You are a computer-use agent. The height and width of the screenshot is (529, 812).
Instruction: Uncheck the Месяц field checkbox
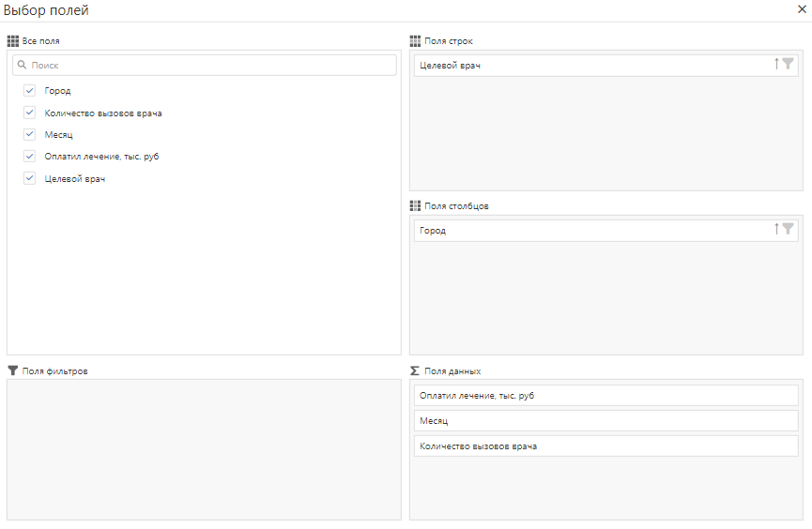point(30,134)
